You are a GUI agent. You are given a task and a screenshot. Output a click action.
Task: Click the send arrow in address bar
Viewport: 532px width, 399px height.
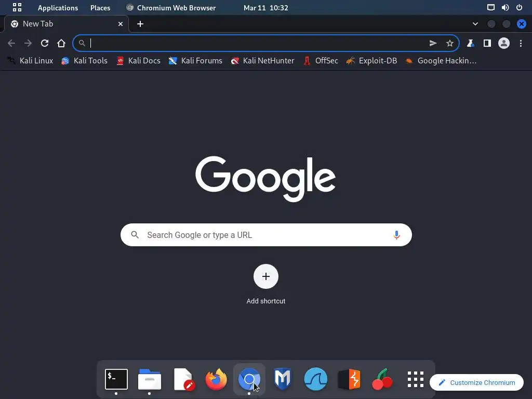433,43
